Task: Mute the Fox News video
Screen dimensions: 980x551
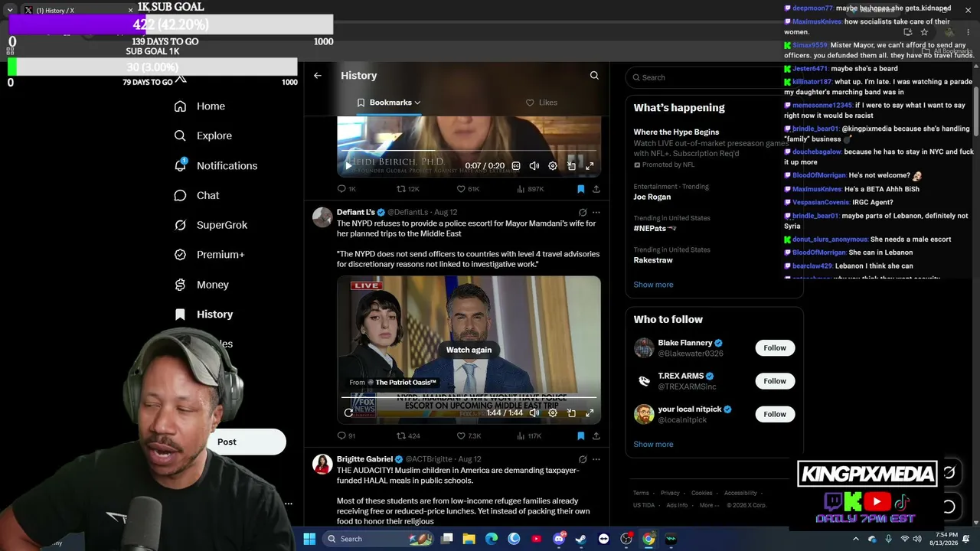Action: 534,412
